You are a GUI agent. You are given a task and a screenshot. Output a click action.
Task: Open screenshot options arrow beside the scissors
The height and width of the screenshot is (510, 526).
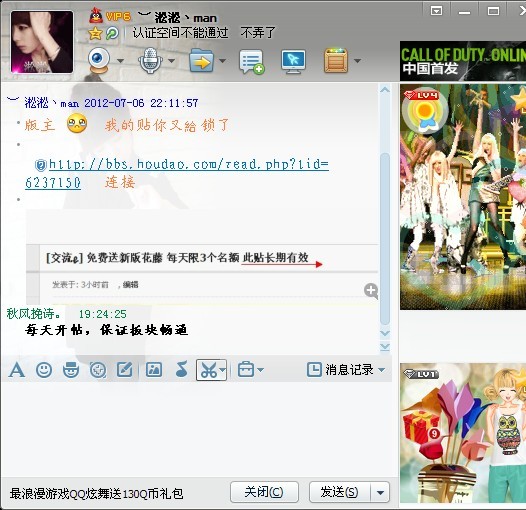point(223,370)
